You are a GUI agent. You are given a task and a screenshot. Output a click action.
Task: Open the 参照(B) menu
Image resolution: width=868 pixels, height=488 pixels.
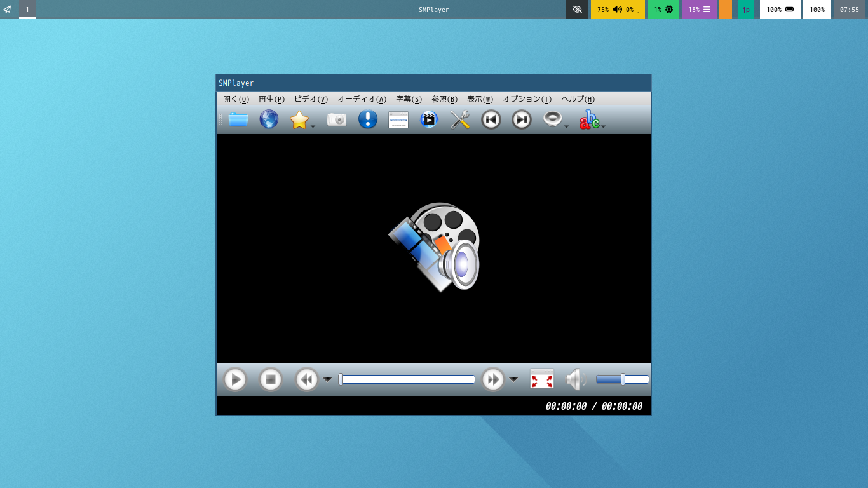(444, 99)
